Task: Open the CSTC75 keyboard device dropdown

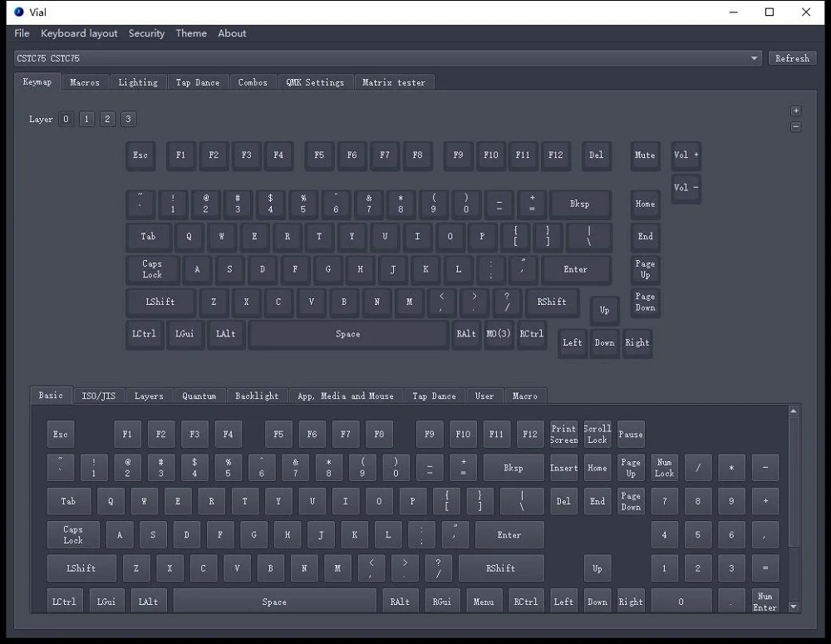Action: tap(387, 59)
